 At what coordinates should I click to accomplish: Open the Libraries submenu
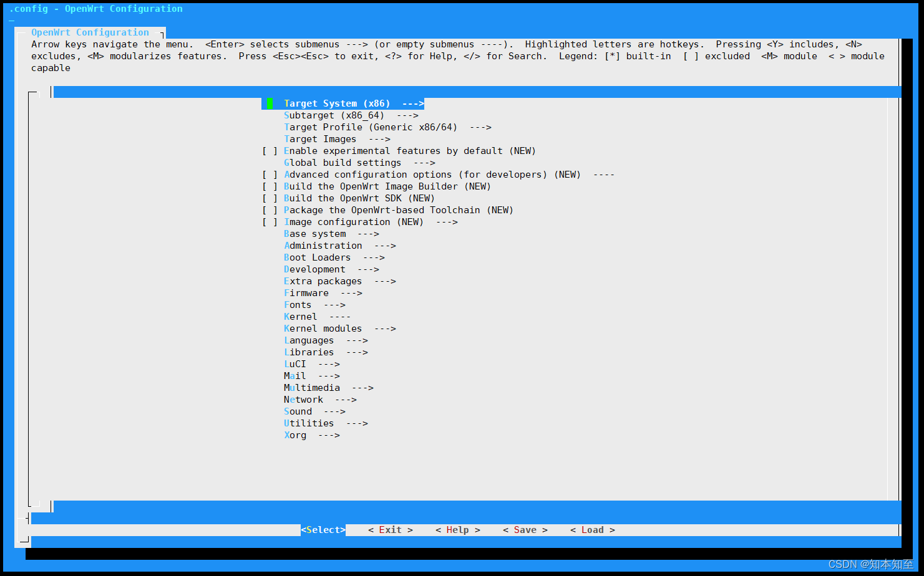(x=326, y=352)
